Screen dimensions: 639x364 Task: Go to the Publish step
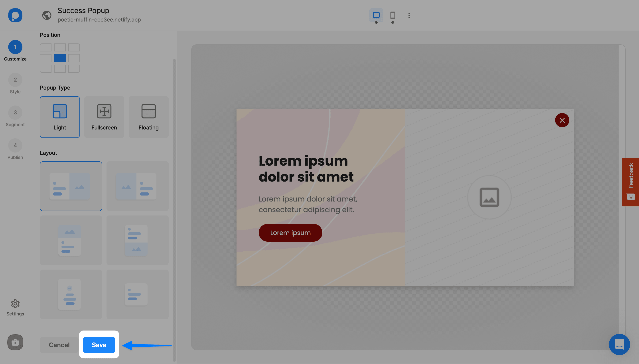(15, 149)
